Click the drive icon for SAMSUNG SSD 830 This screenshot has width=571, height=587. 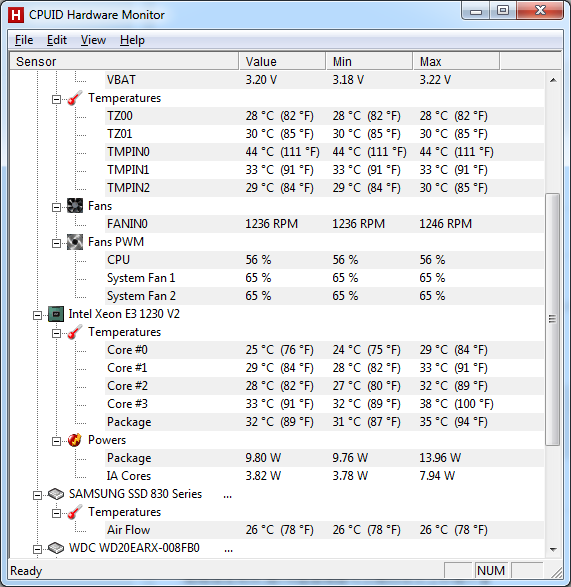[56, 494]
